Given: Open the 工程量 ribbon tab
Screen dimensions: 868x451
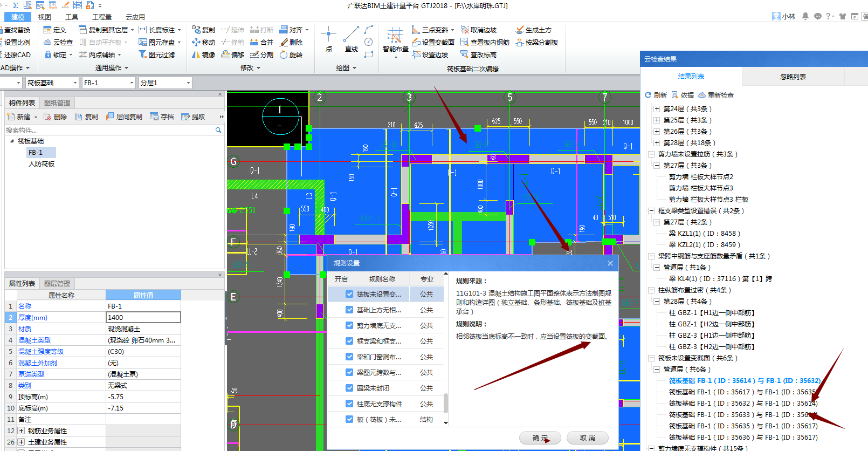Looking at the screenshot, I should (x=102, y=17).
